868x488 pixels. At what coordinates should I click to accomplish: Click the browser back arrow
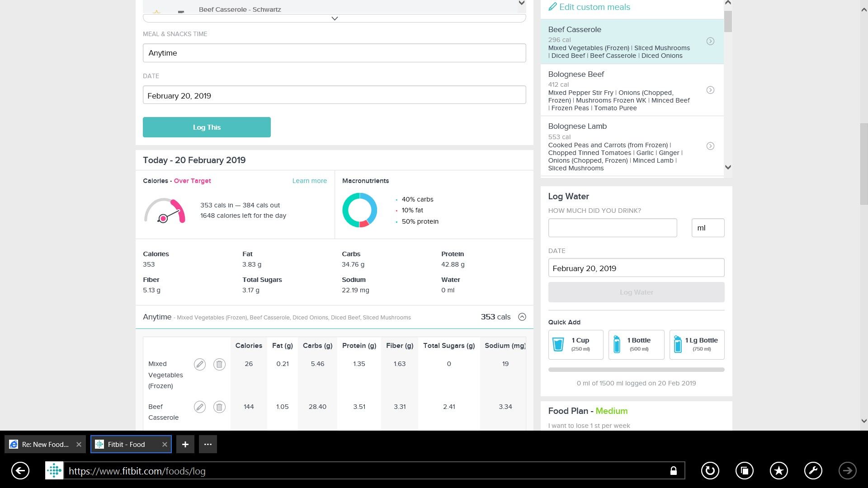pos(20,471)
